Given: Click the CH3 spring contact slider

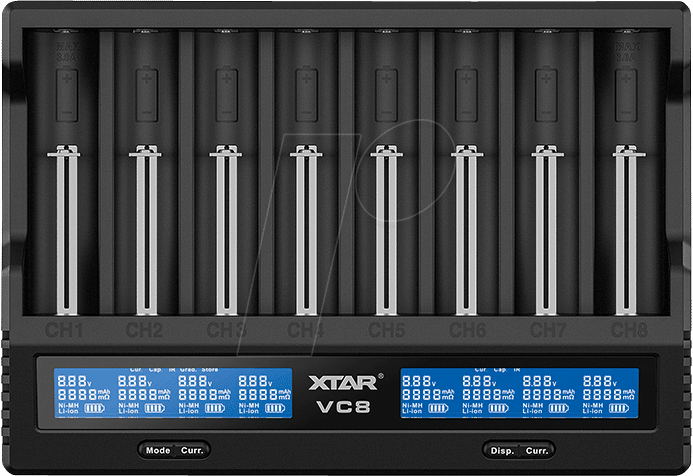Looking at the screenshot, I should 226,230.
